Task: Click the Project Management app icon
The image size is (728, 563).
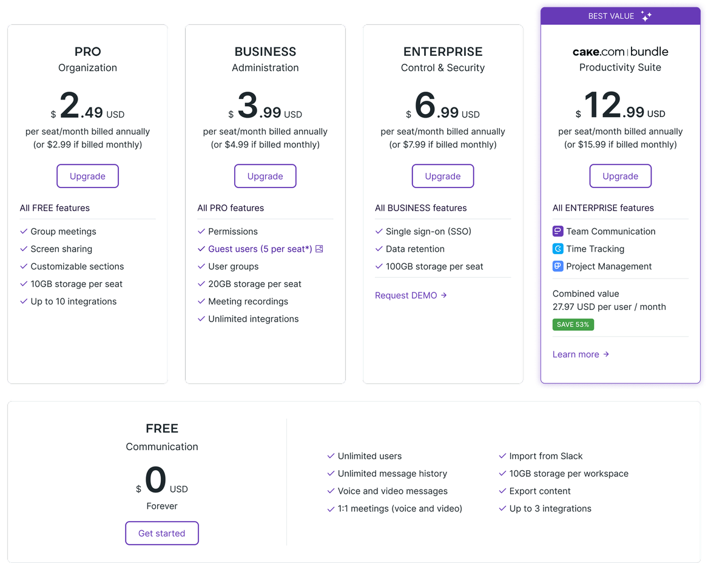Action: [558, 266]
